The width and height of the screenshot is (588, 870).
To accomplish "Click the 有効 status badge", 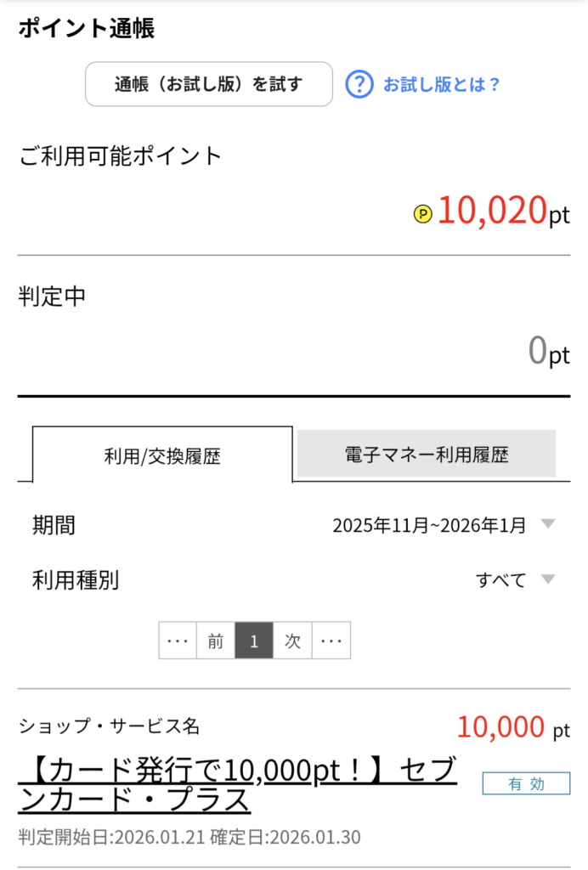I will 525,784.
